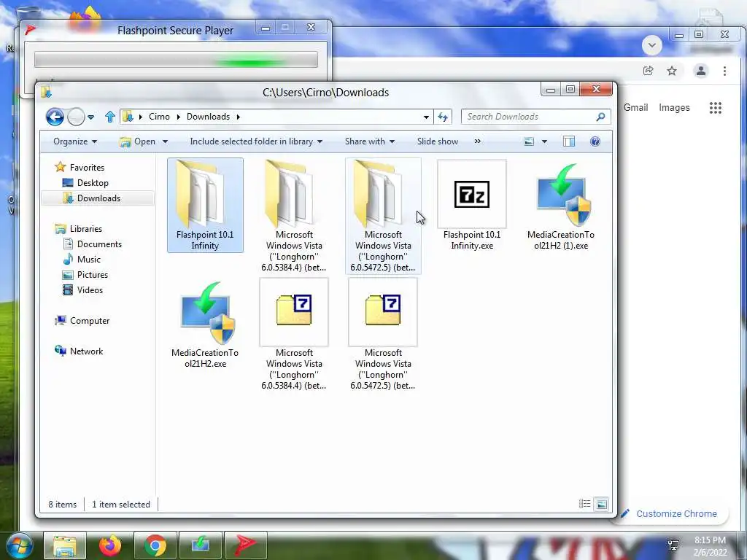Click the Cirno breadcrumb in address bar
The image size is (747, 560).
[159, 117]
